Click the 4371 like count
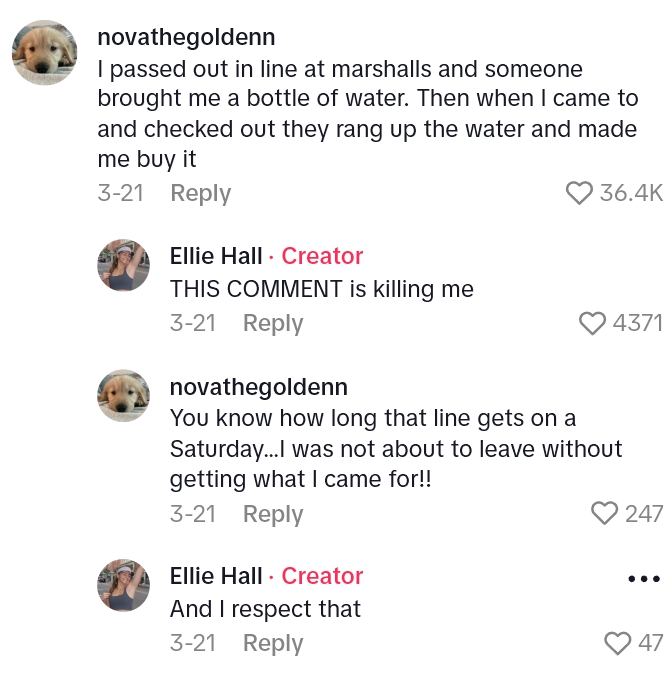This screenshot has width=672, height=679. pos(637,323)
